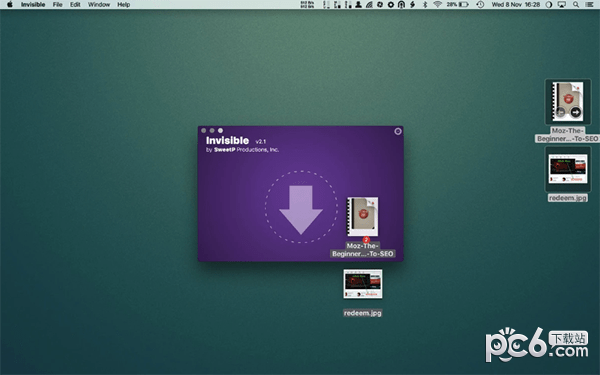The height and width of the screenshot is (375, 600).
Task: Open Spotlight search magnifier
Action: click(x=576, y=5)
